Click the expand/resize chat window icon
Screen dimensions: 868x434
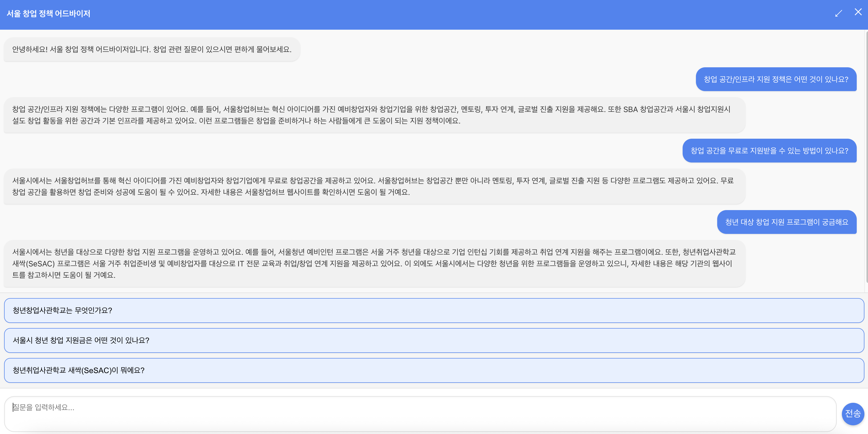(838, 14)
